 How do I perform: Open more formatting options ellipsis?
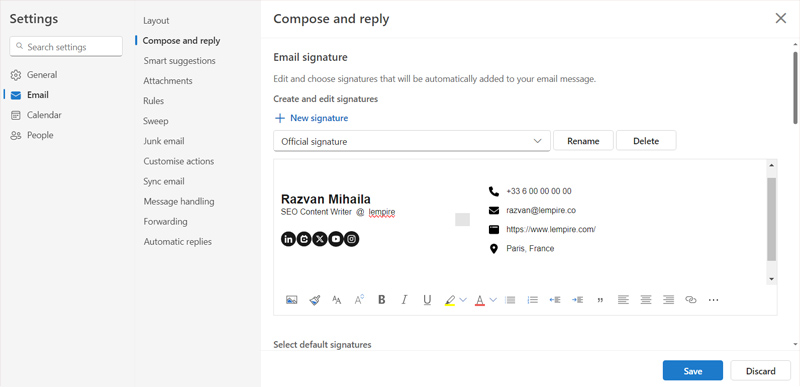pyautogui.click(x=713, y=300)
